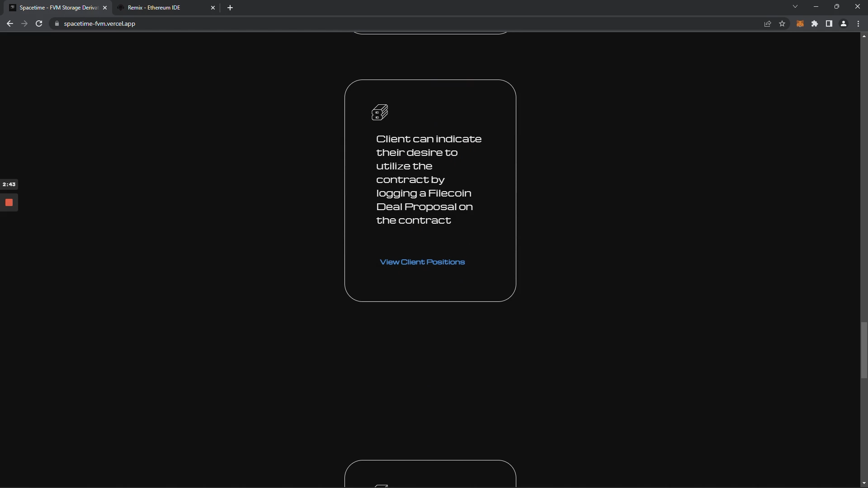This screenshot has height=488, width=868.
Task: Share this page using the share icon
Action: pyautogui.click(x=768, y=23)
